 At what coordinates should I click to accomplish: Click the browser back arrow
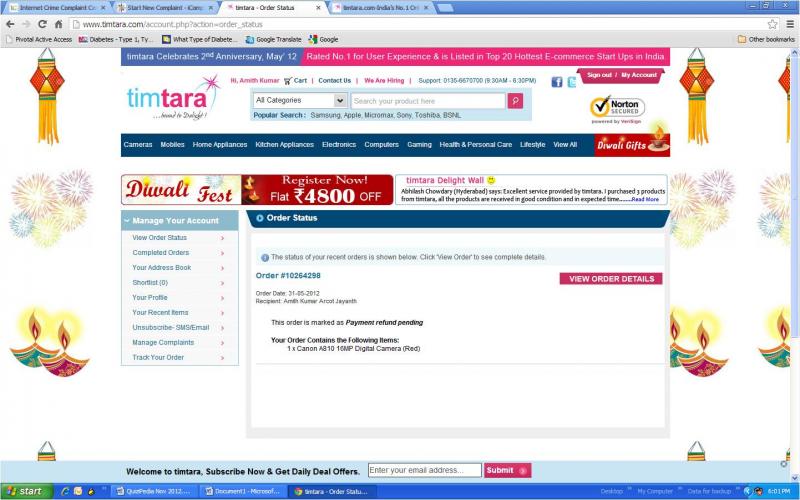(10, 24)
